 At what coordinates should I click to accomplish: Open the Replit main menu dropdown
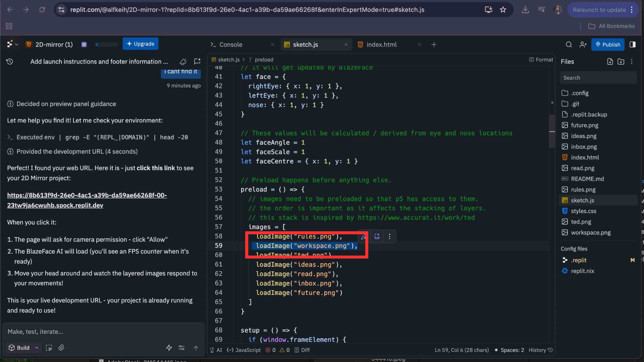(12, 44)
